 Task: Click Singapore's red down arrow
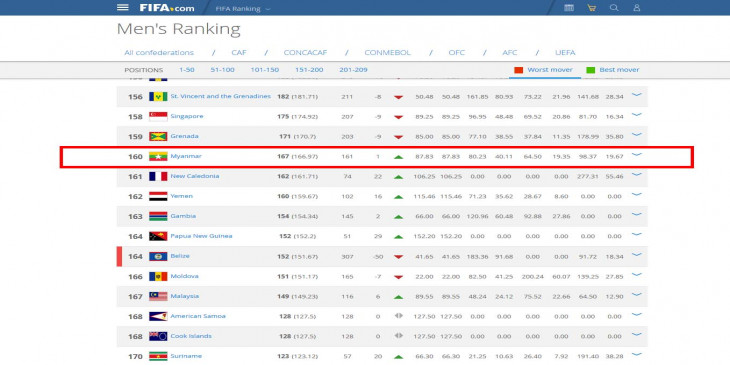pyautogui.click(x=398, y=117)
